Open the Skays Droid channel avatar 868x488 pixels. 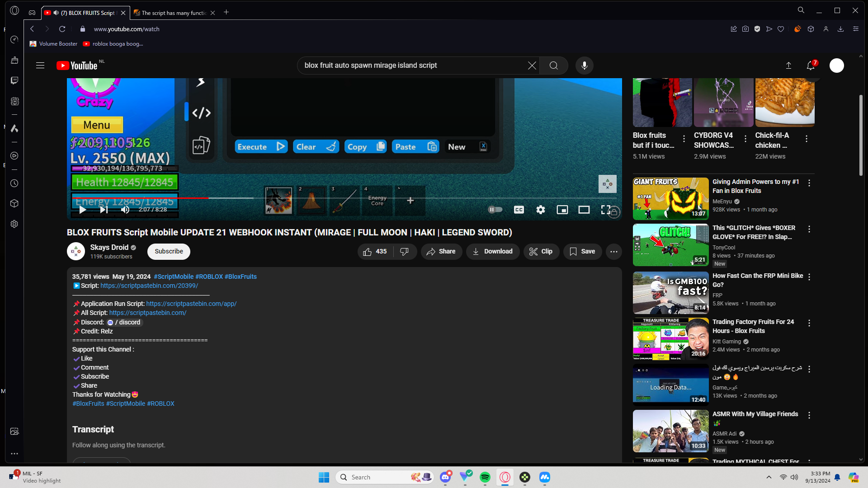(76, 251)
